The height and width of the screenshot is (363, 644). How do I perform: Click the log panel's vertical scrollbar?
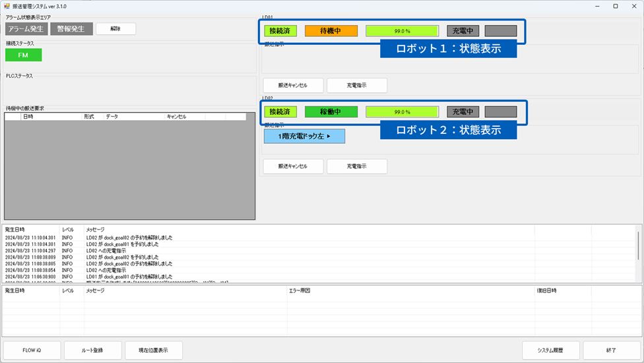638,245
